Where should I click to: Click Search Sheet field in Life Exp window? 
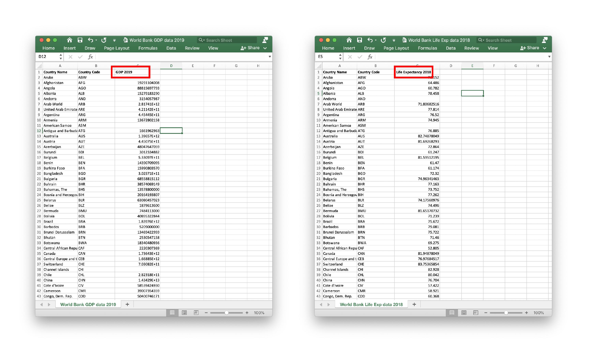pos(509,40)
